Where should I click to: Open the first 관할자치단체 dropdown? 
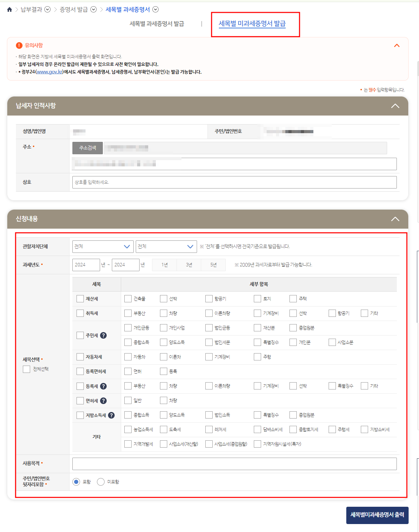102,246
